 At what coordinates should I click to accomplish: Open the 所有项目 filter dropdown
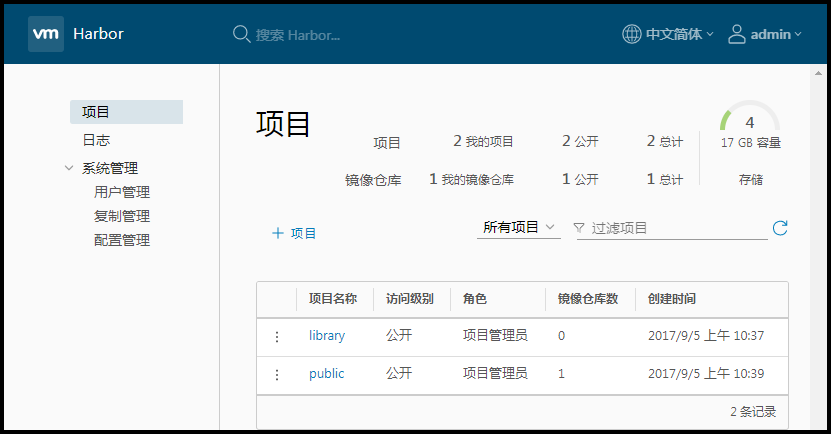coord(518,227)
